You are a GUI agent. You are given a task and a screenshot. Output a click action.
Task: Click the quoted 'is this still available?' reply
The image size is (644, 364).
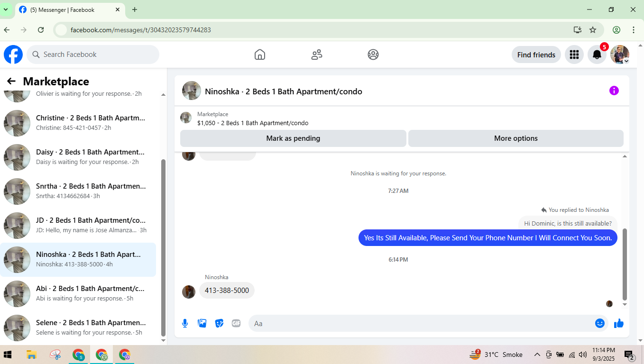(568, 223)
